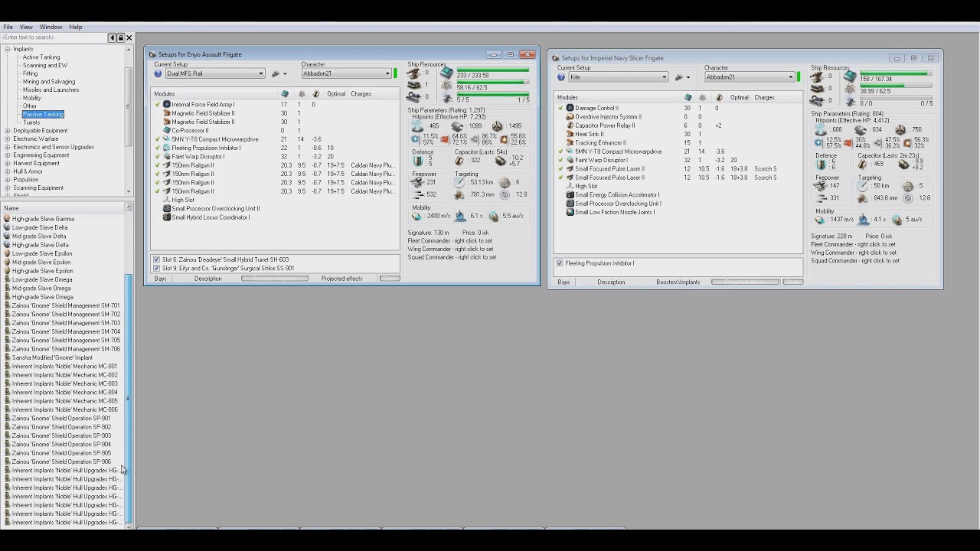Collapse the Implants tree node
The width and height of the screenshot is (980, 551).
(8, 49)
